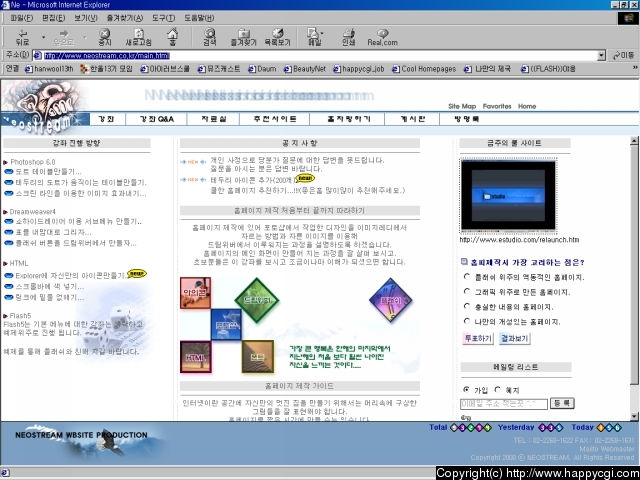Open the 게시판 navigation tab
This screenshot has width=640, height=480.
pyautogui.click(x=412, y=119)
